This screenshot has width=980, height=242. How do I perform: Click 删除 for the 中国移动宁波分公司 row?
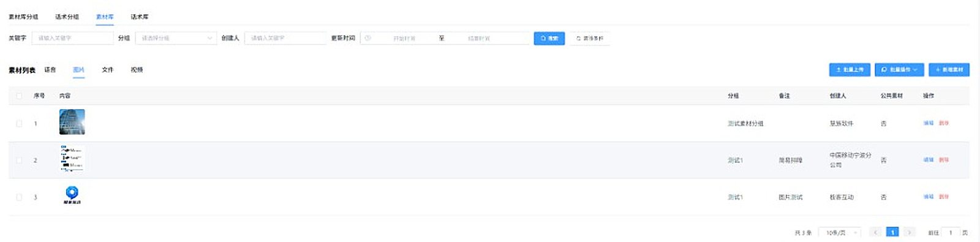944,160
